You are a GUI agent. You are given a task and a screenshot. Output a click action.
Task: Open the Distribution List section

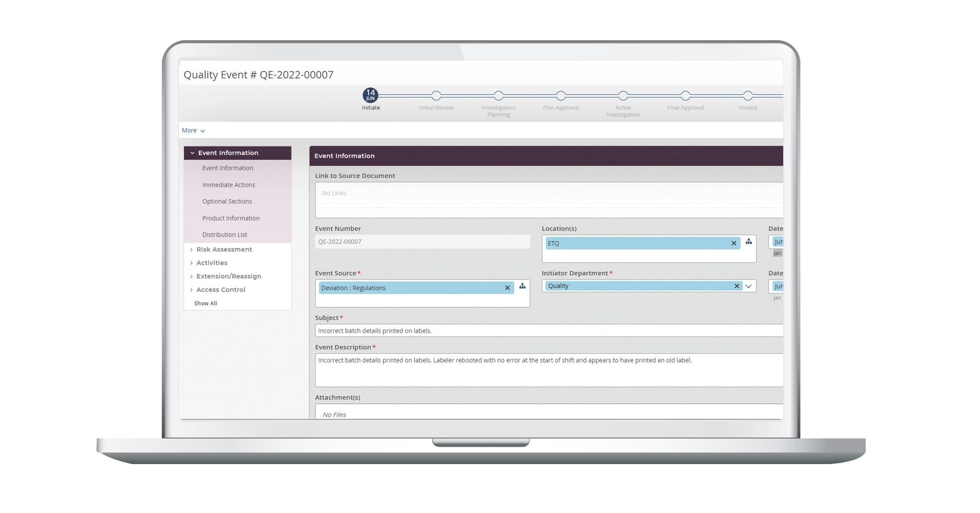(x=224, y=234)
